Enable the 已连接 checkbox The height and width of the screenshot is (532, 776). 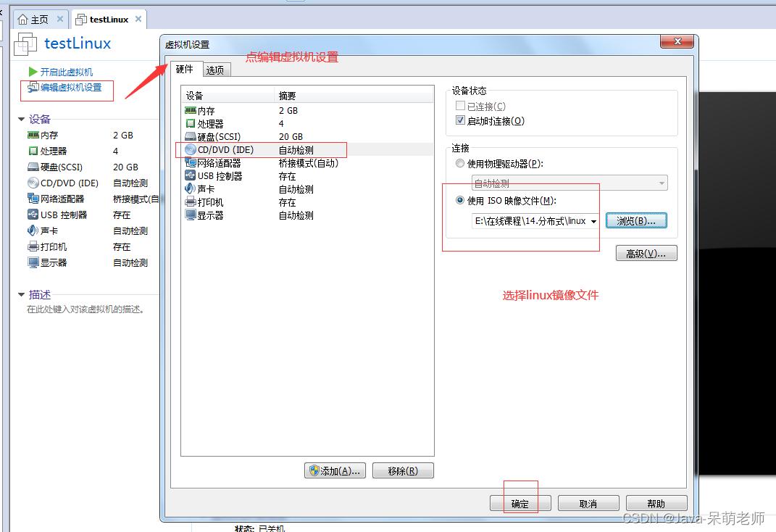coord(459,105)
